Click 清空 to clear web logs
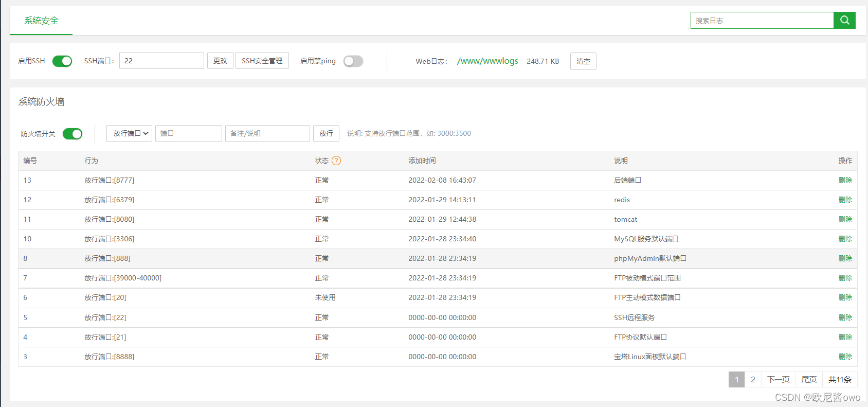 (583, 61)
